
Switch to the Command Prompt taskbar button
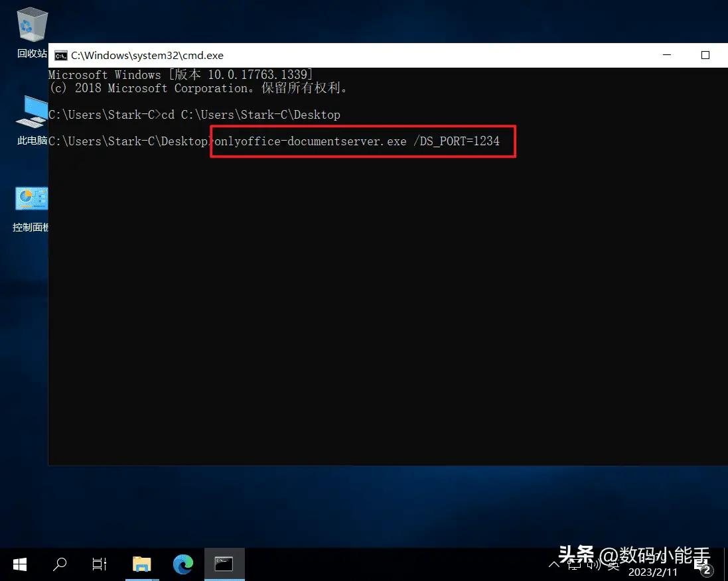(x=224, y=564)
